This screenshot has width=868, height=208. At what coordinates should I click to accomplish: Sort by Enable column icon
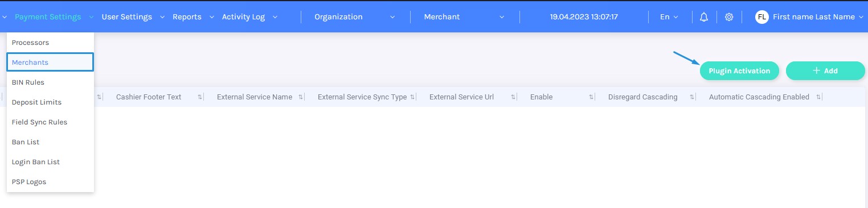tap(591, 97)
